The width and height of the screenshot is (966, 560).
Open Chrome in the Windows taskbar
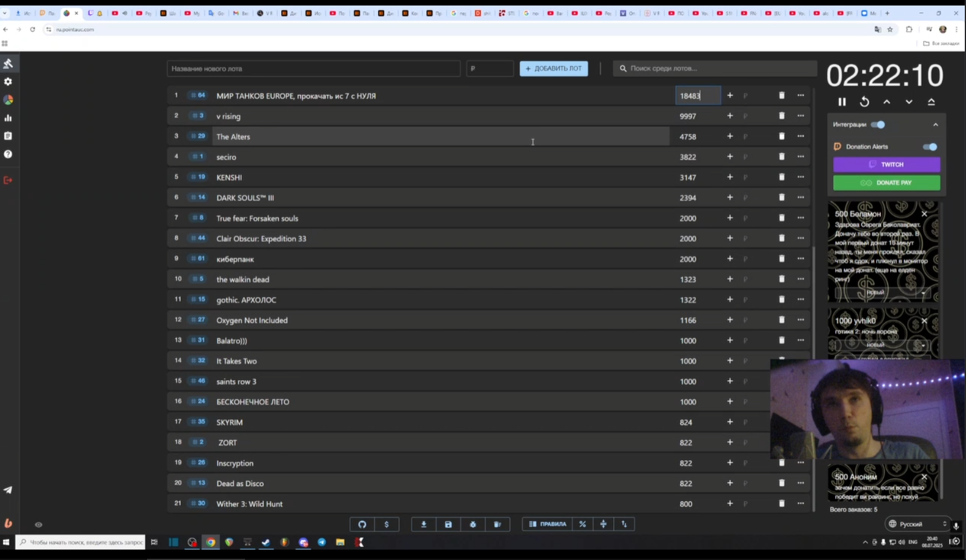coord(211,542)
